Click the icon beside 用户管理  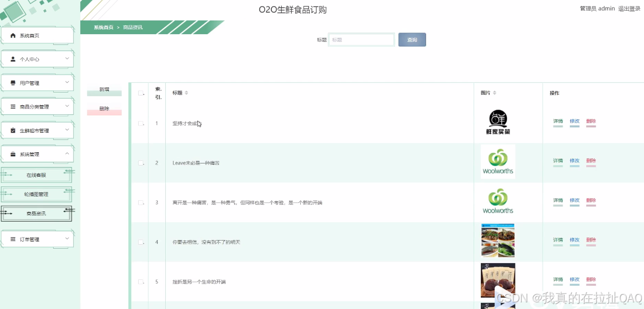[x=13, y=83]
